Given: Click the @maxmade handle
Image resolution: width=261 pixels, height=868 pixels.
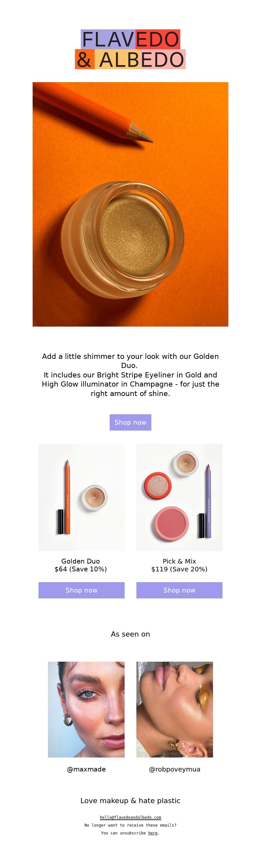Looking at the screenshot, I should pyautogui.click(x=86, y=769).
